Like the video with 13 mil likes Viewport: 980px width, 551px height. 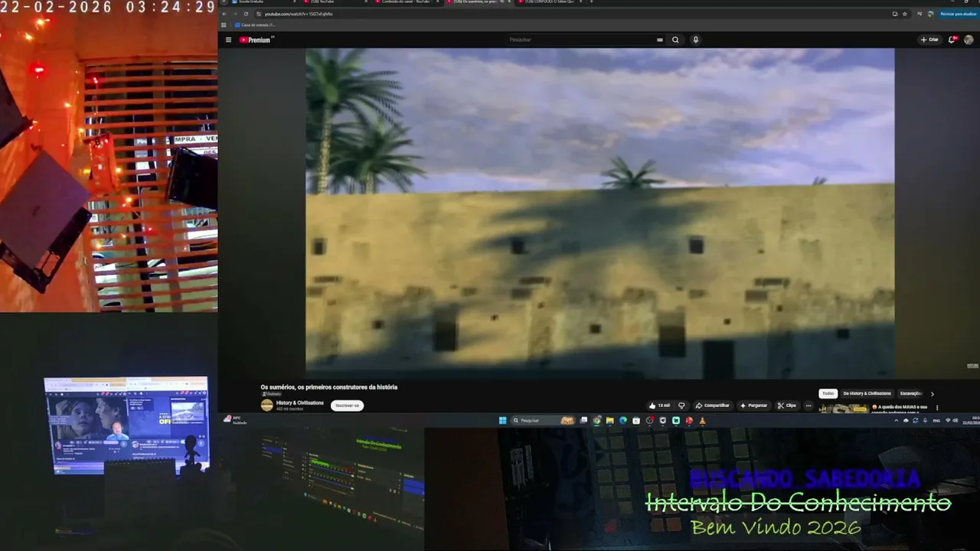[659, 406]
